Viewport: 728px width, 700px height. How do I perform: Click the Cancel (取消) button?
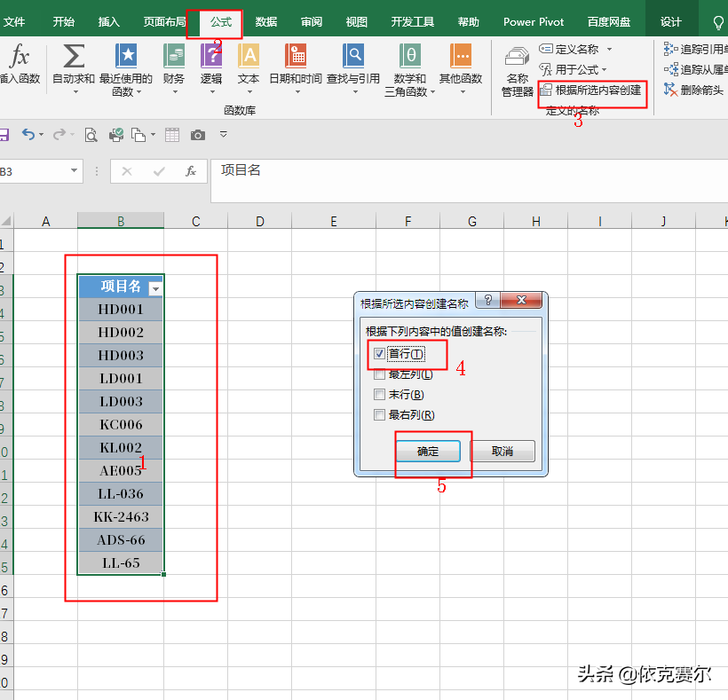tap(502, 452)
